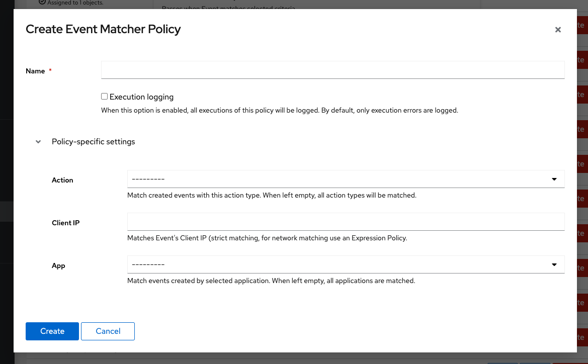Click the Execution logging label text

click(x=141, y=97)
